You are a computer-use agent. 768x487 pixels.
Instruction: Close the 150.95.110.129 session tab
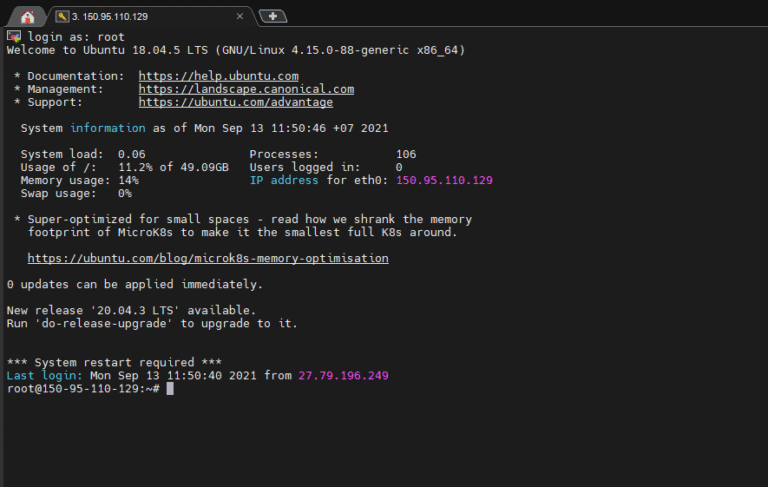click(240, 16)
